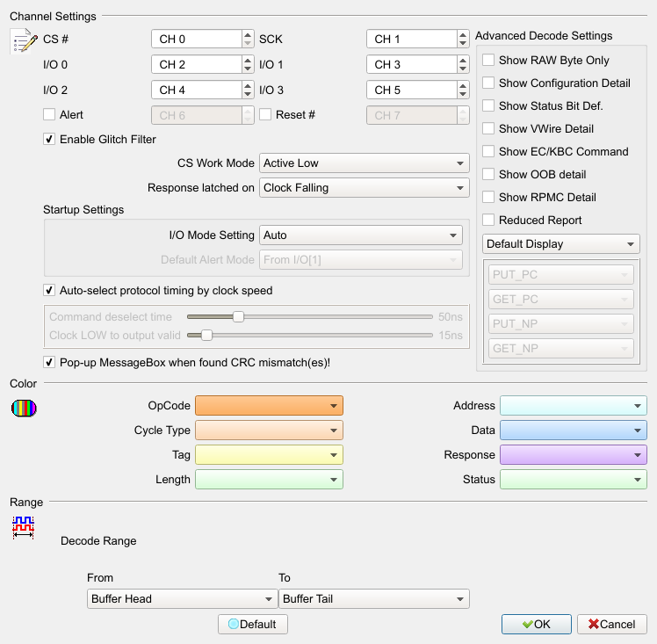Click the CS # CH 0 field

click(x=197, y=39)
